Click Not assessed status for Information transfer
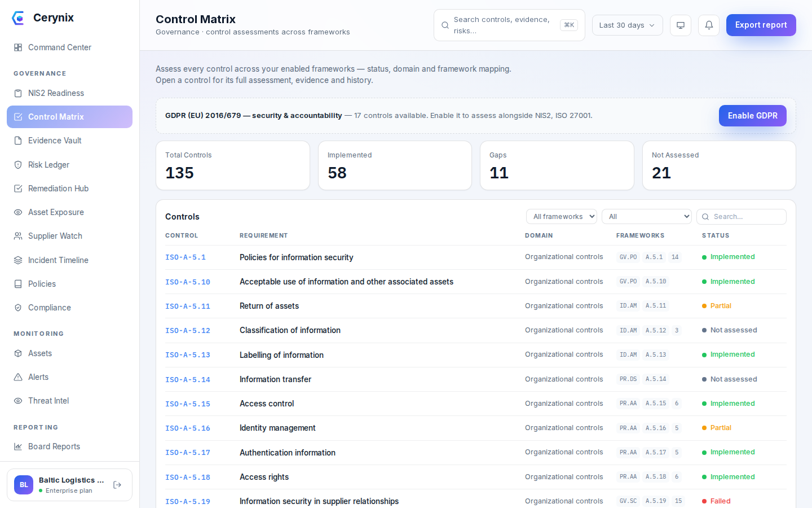The height and width of the screenshot is (508, 812). pyautogui.click(x=730, y=379)
